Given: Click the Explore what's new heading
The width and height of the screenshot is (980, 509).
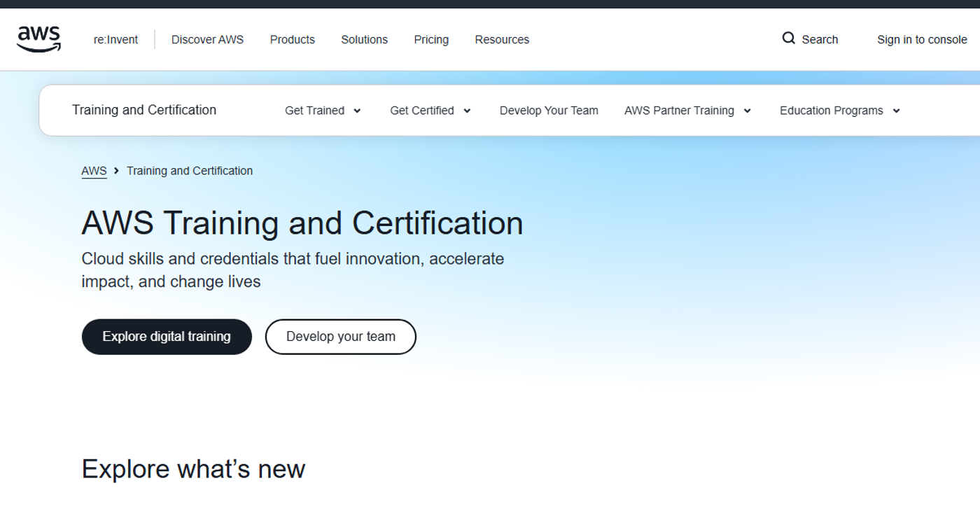Looking at the screenshot, I should pyautogui.click(x=193, y=469).
